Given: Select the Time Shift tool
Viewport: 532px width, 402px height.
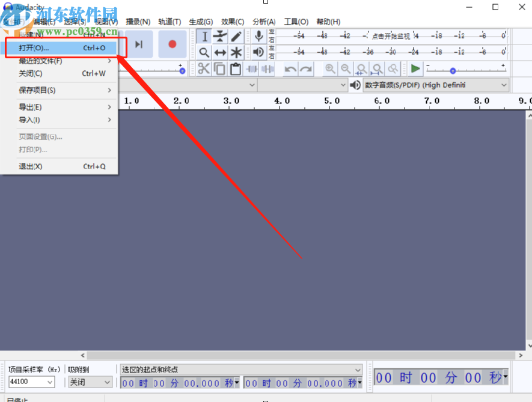Looking at the screenshot, I should (x=220, y=52).
